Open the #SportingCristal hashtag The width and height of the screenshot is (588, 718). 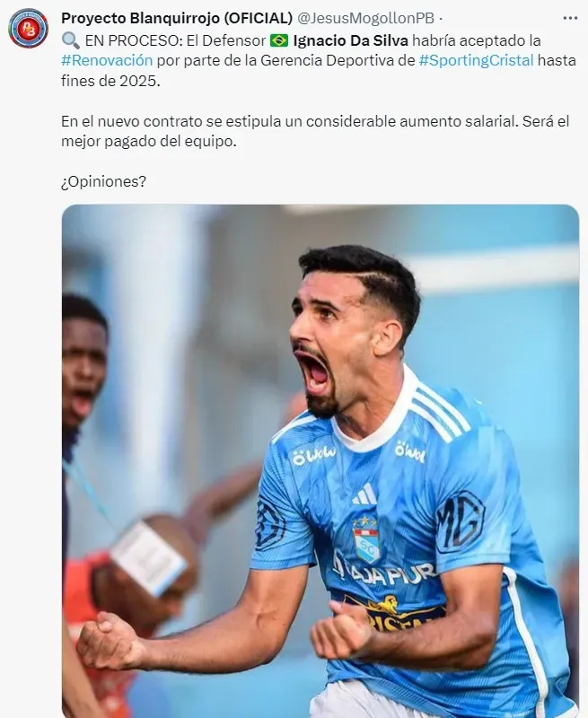click(477, 60)
